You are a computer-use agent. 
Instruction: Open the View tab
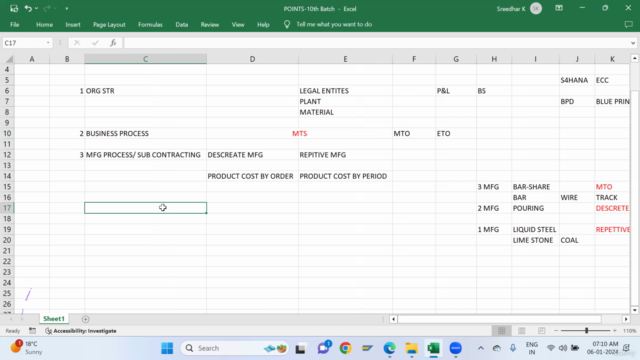238,24
